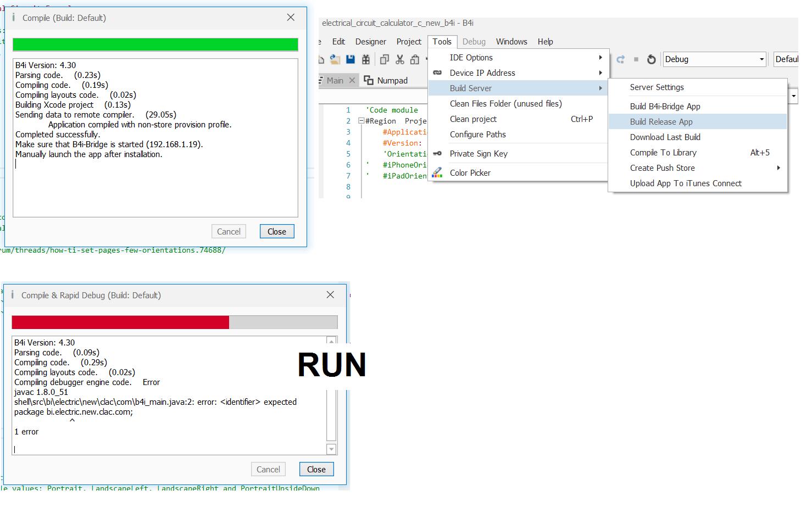Click Cancel in Compile & Rapid Debug dialog
This screenshot has height=524, width=812.
[x=268, y=470]
